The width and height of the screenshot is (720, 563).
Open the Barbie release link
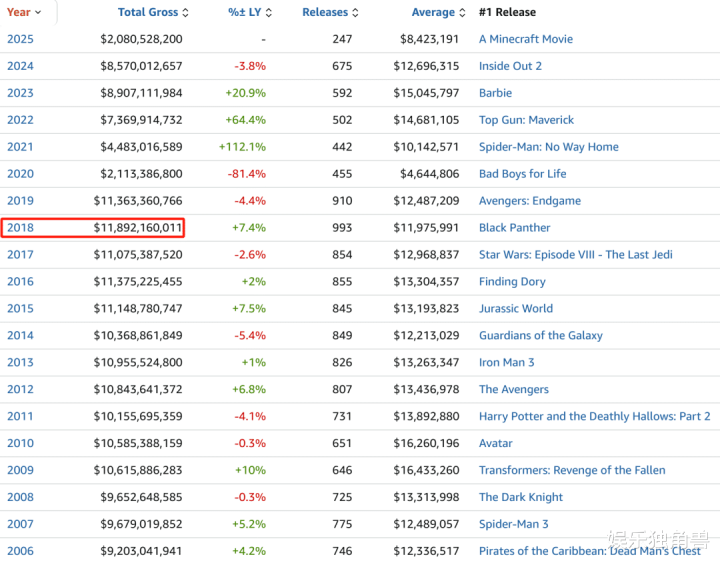(x=495, y=93)
